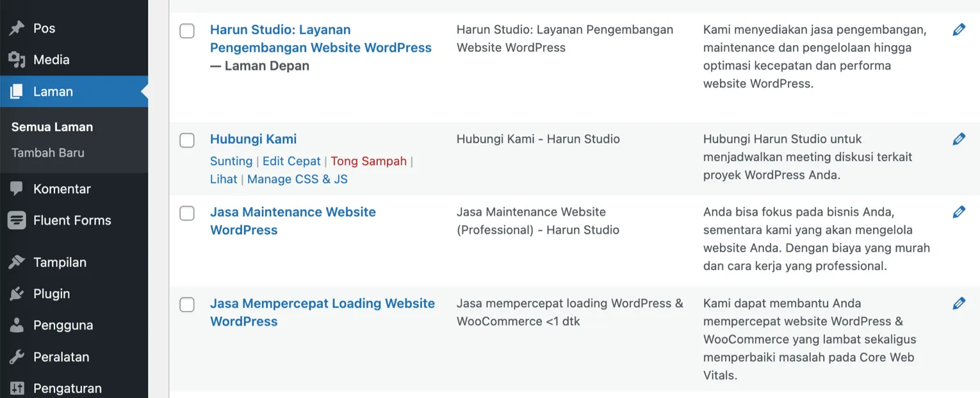Click SEO title 'Harun Studio: Layanan Pengembangan Website WordPress'
This screenshot has height=398, width=980.
tap(565, 38)
